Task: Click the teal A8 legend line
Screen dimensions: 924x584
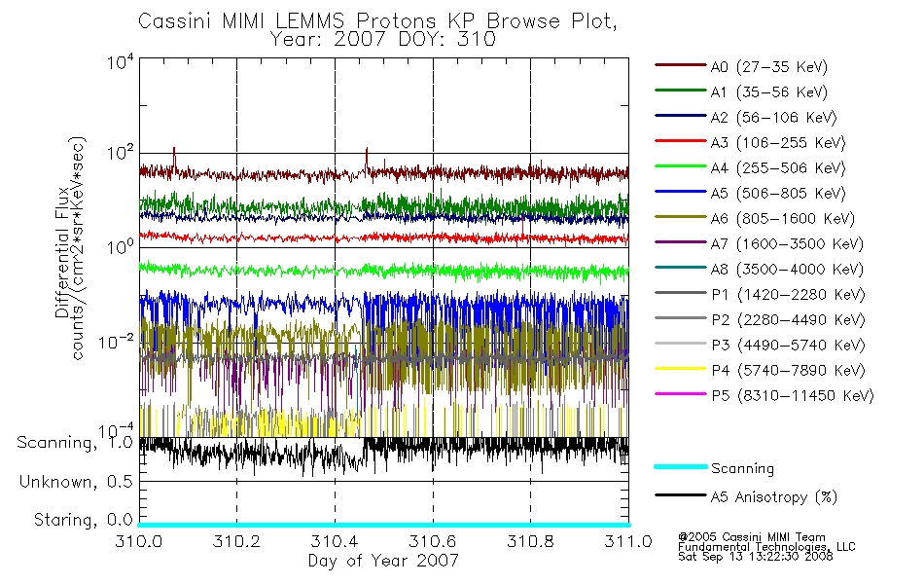Action: pos(681,268)
